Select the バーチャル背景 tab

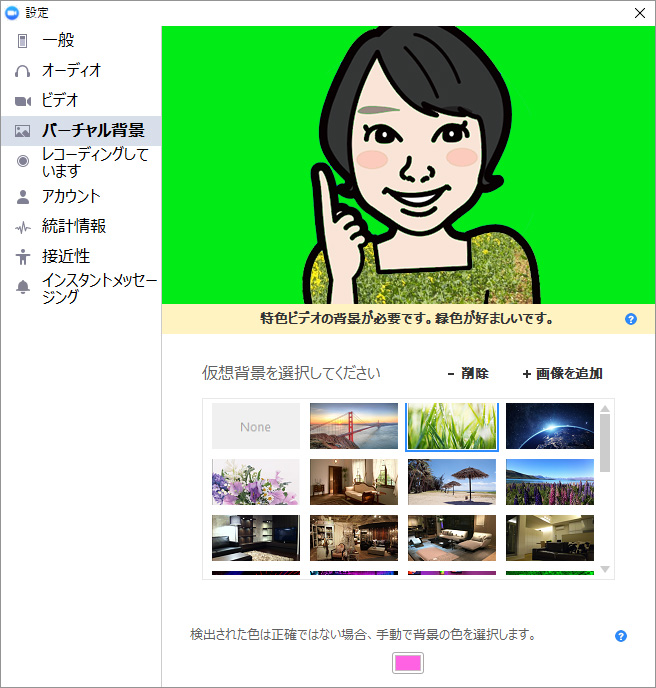coord(92,131)
